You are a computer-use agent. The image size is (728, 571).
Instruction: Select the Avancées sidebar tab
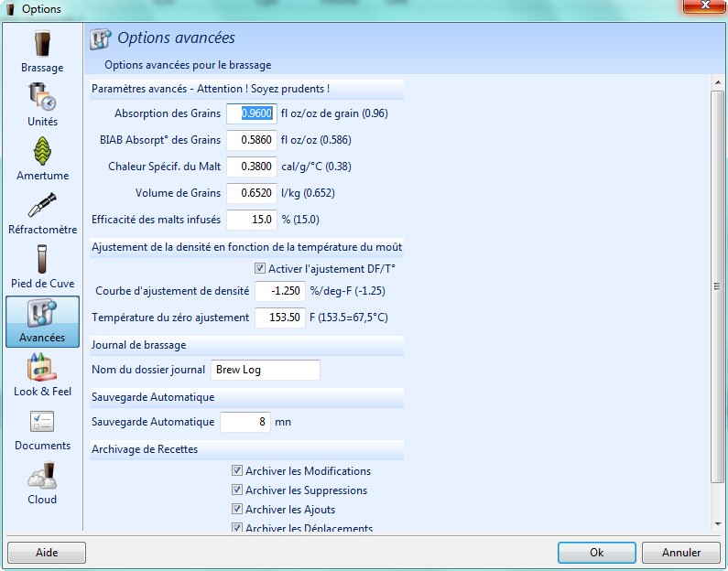click(x=42, y=321)
